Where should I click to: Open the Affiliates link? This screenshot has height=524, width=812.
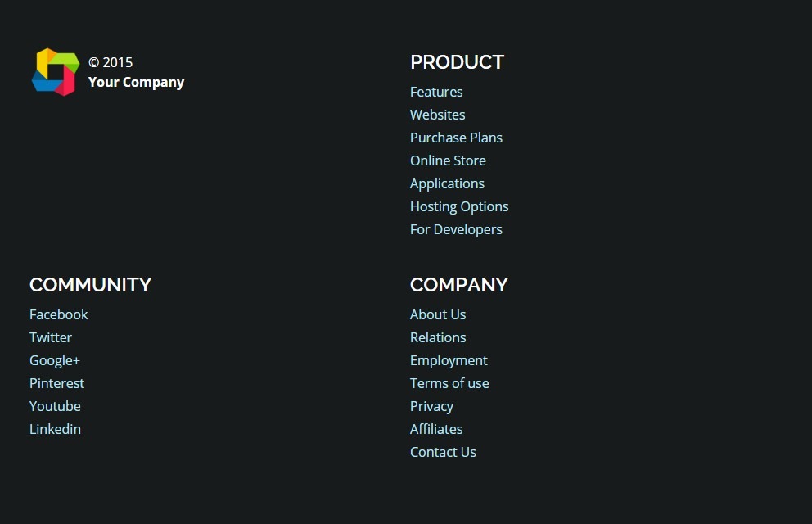[x=436, y=429]
